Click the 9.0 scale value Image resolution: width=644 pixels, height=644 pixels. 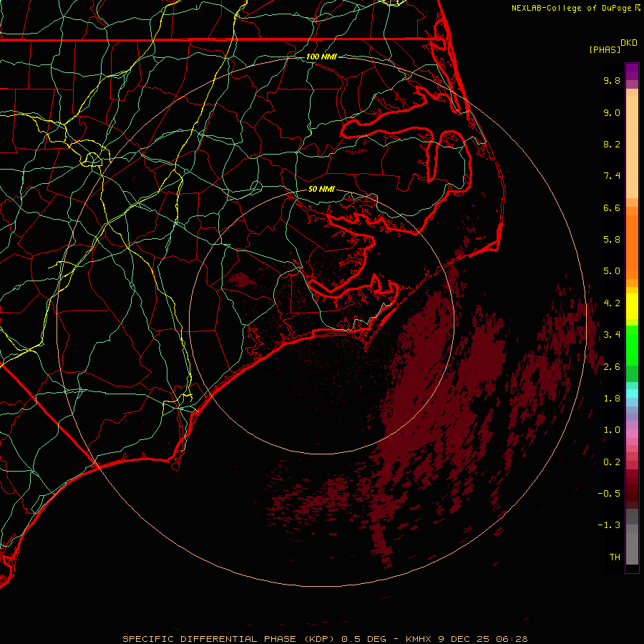click(x=612, y=112)
